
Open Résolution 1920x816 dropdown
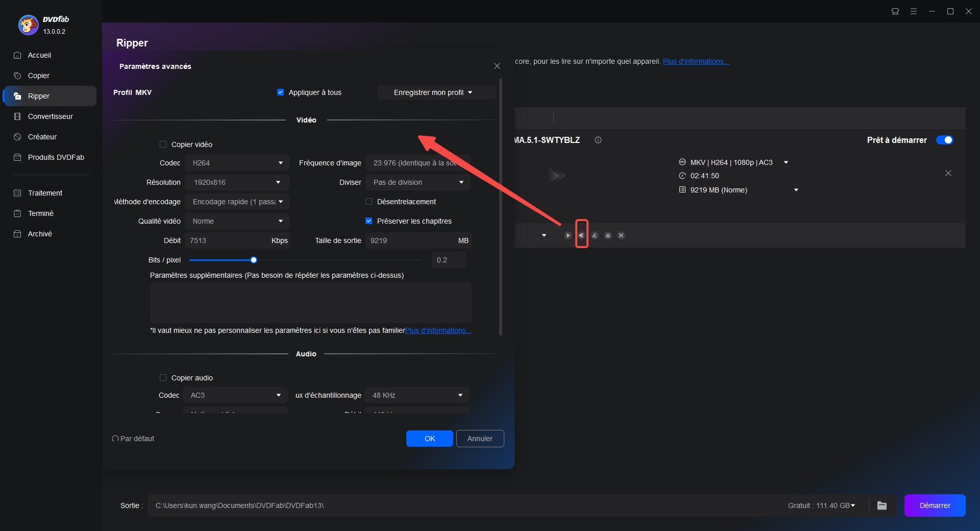(237, 182)
